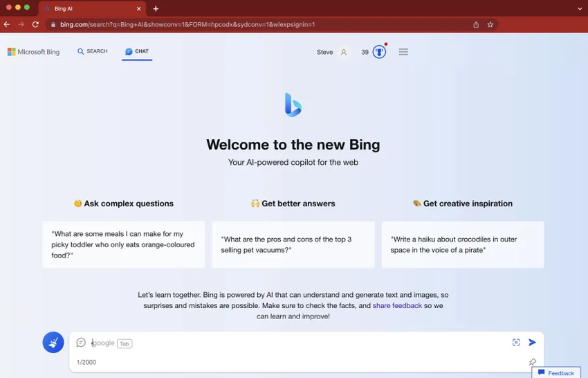The height and width of the screenshot is (378, 588).
Task: Open visual search camera icon
Action: (x=516, y=342)
